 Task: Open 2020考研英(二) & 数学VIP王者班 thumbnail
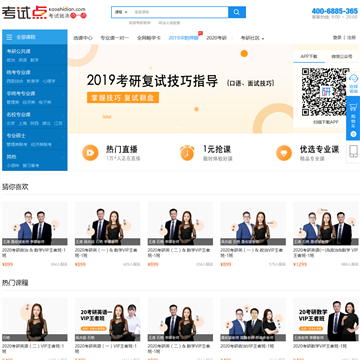point(180,224)
